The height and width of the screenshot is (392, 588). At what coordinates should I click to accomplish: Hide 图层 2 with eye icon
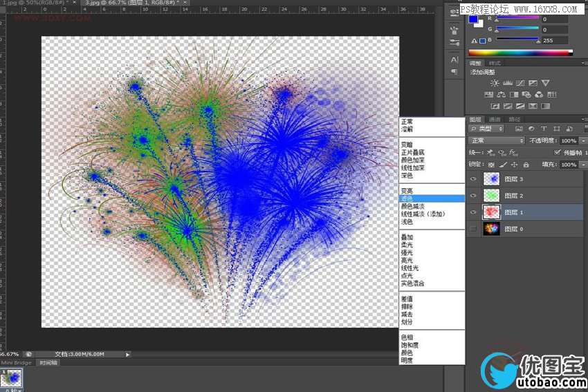474,196
